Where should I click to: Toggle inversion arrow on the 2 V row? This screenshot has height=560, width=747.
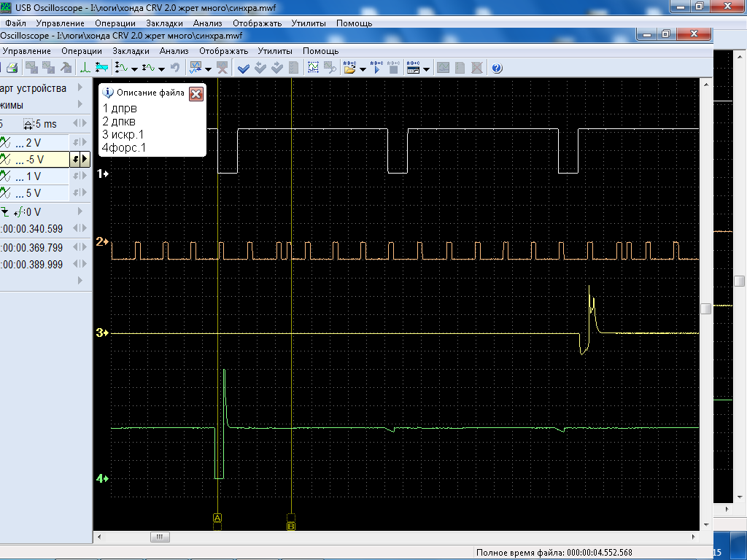point(76,142)
